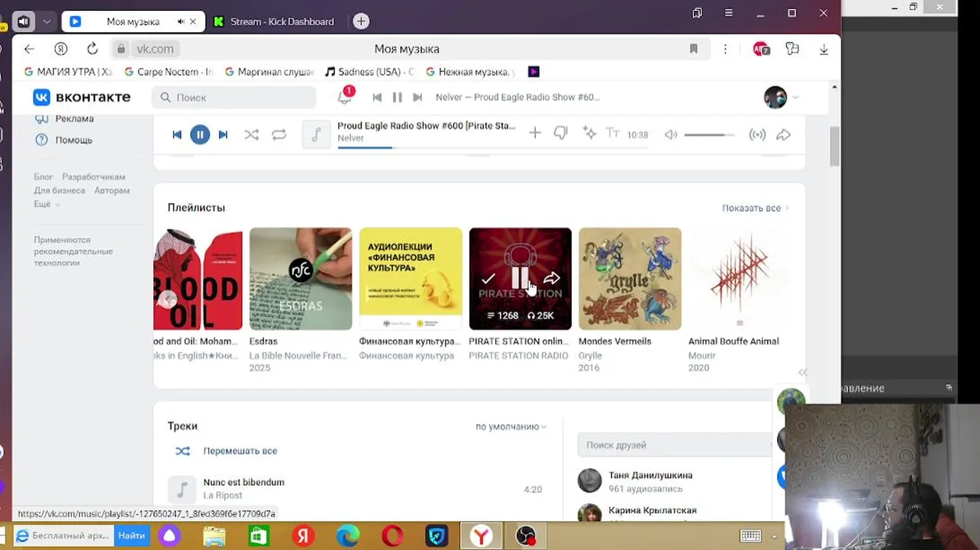The height and width of the screenshot is (550, 980).
Task: Go to next track in header mini player
Action: click(x=417, y=97)
